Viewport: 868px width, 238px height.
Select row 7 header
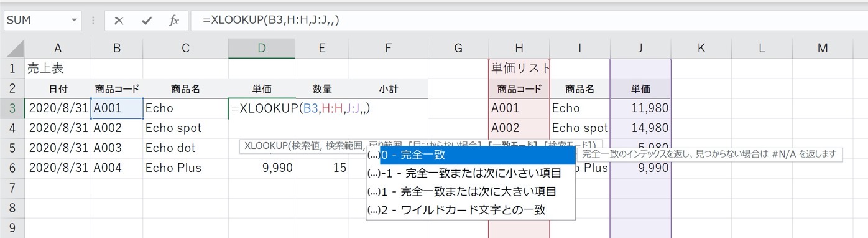(x=12, y=188)
